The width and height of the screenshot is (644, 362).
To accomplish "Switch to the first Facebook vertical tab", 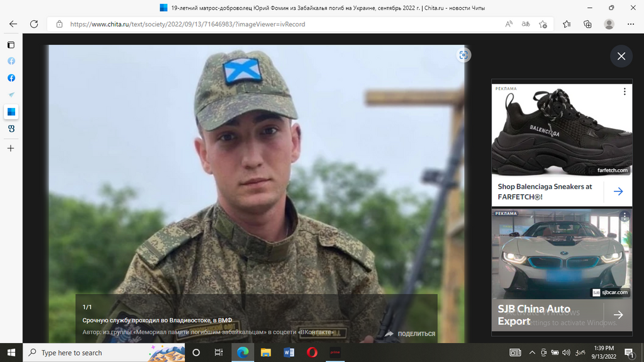I will tap(11, 61).
